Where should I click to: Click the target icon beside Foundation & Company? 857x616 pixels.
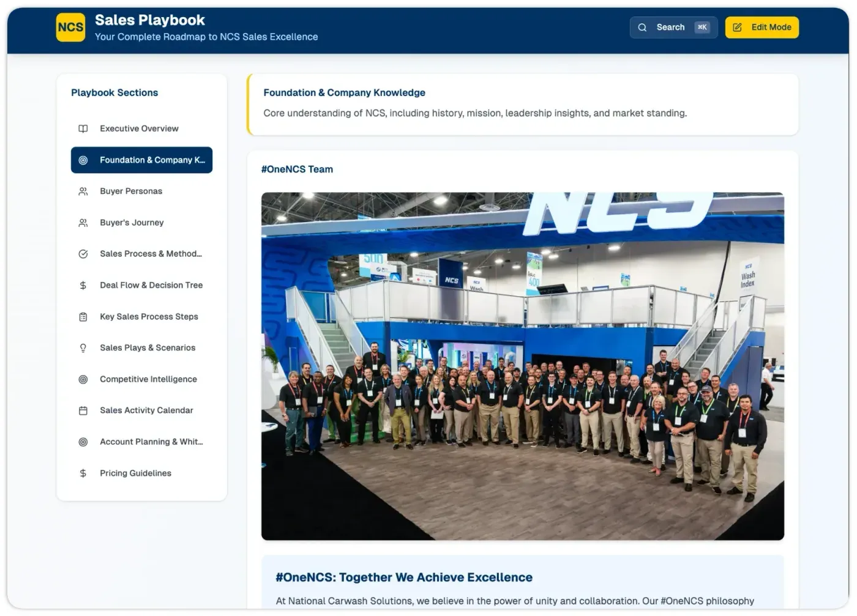coord(83,160)
